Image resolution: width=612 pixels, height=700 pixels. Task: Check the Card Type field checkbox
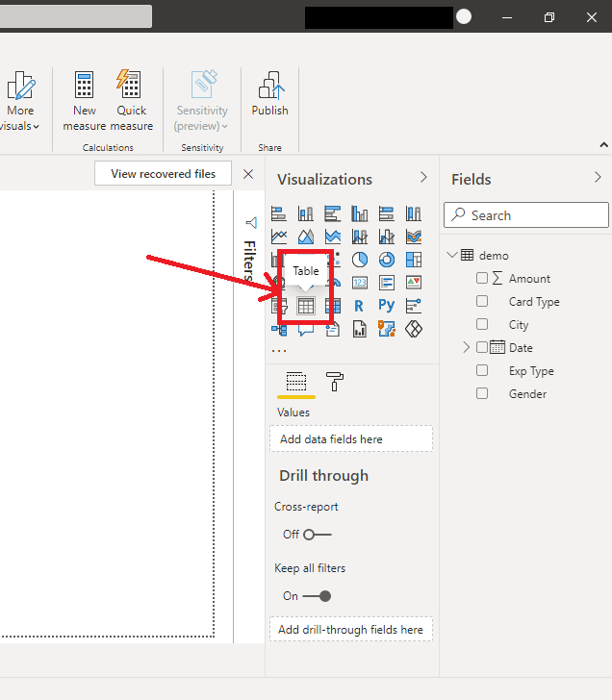coord(481,301)
